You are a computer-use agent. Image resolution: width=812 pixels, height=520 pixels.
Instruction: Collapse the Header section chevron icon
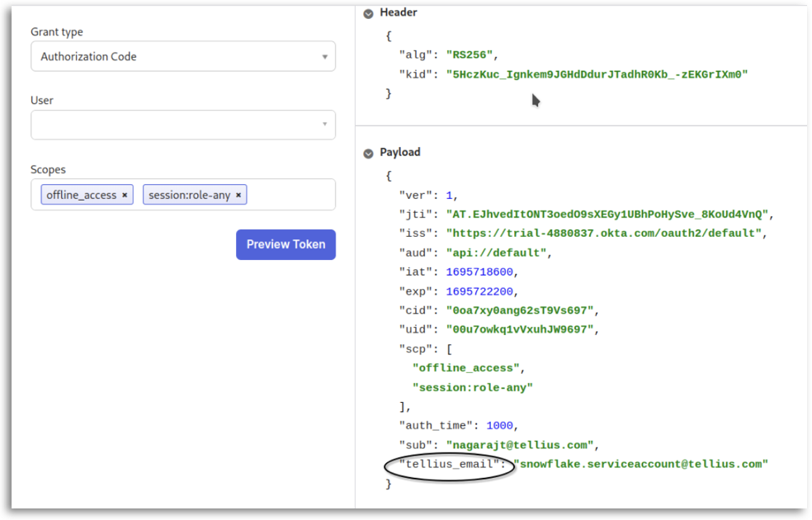pos(369,13)
